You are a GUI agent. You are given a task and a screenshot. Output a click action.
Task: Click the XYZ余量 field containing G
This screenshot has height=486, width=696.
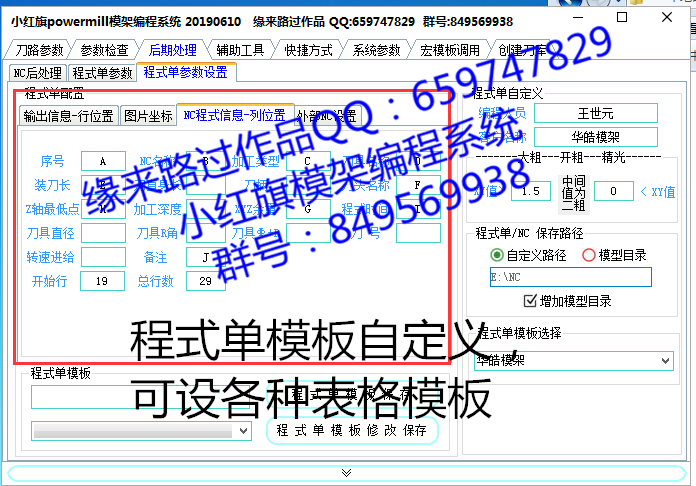click(308, 209)
